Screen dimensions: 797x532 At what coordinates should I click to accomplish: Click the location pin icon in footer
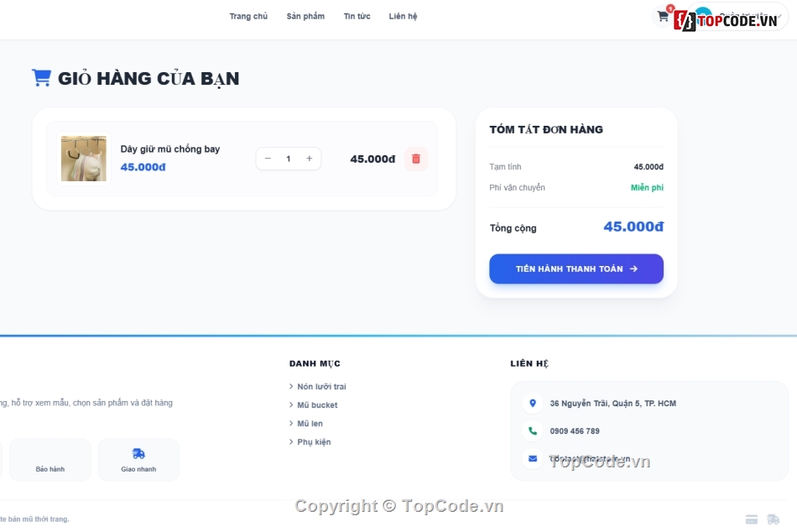point(533,404)
